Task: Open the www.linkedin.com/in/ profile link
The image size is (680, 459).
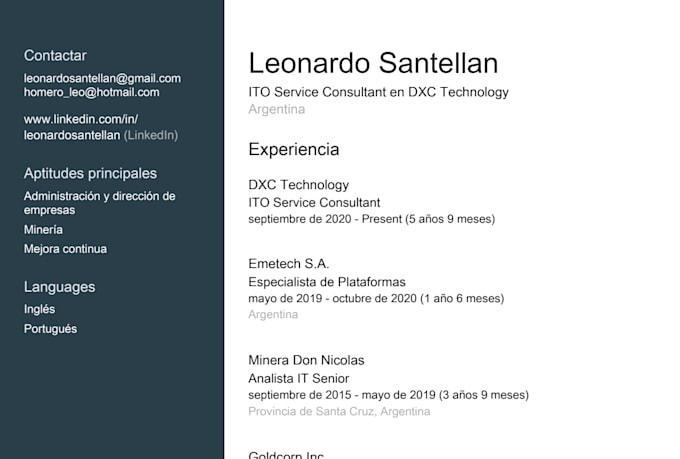Action: coord(81,119)
